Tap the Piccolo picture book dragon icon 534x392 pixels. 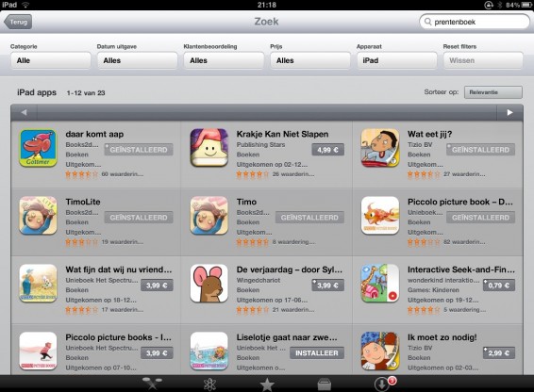coord(380,216)
